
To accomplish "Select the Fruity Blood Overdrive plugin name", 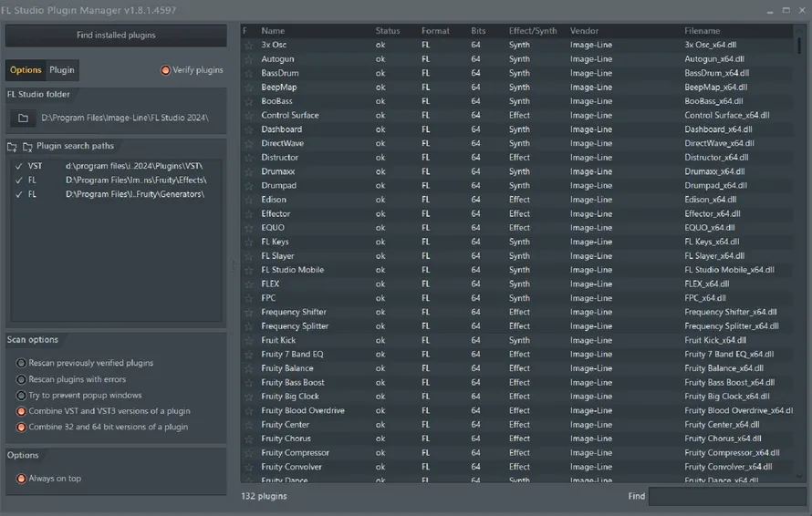I will click(302, 410).
